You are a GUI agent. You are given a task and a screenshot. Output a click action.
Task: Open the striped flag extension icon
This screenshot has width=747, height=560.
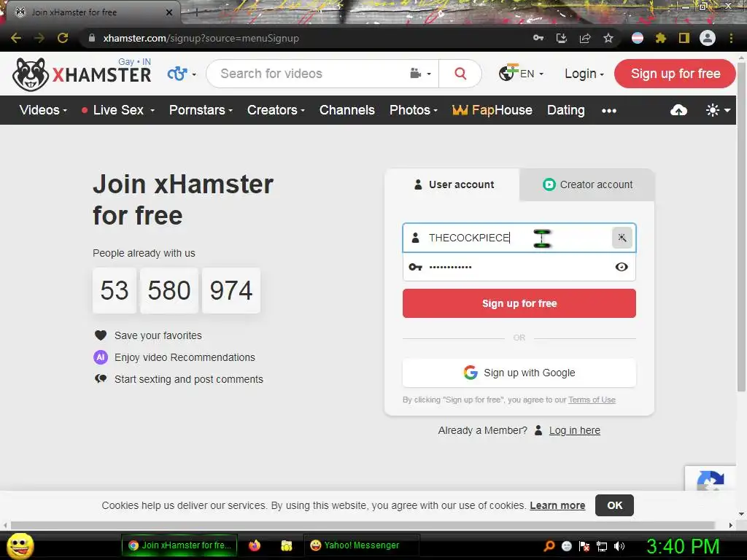(638, 38)
